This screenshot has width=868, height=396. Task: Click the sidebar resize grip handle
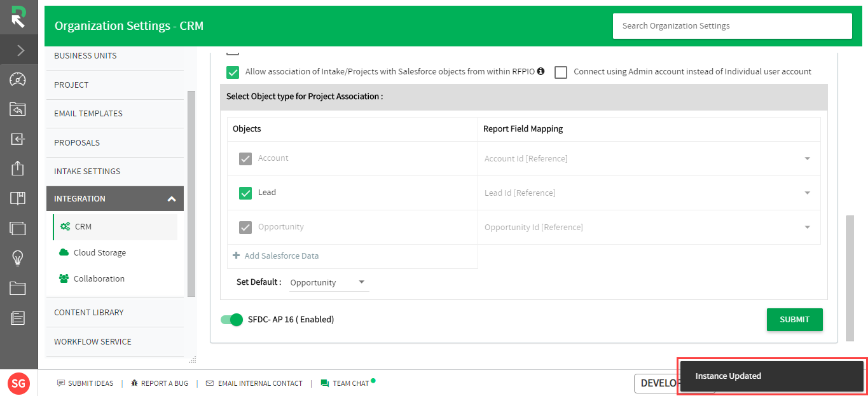point(192,360)
